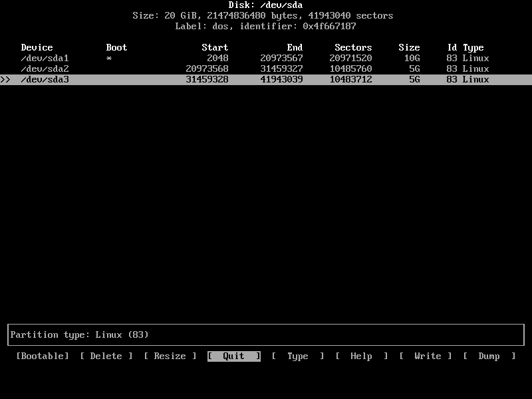This screenshot has width=532, height=399.
Task: Click the Partition type: Linux (83) status
Action: point(79,334)
